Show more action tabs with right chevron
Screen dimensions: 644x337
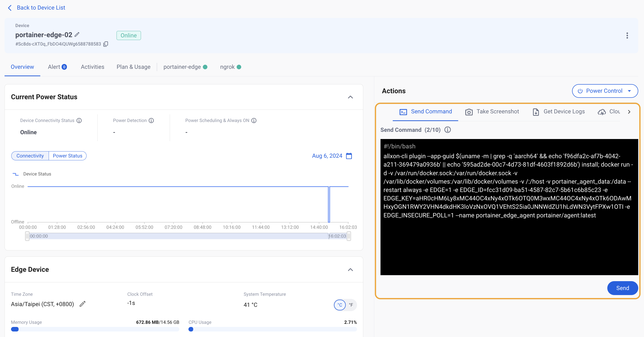point(629,112)
